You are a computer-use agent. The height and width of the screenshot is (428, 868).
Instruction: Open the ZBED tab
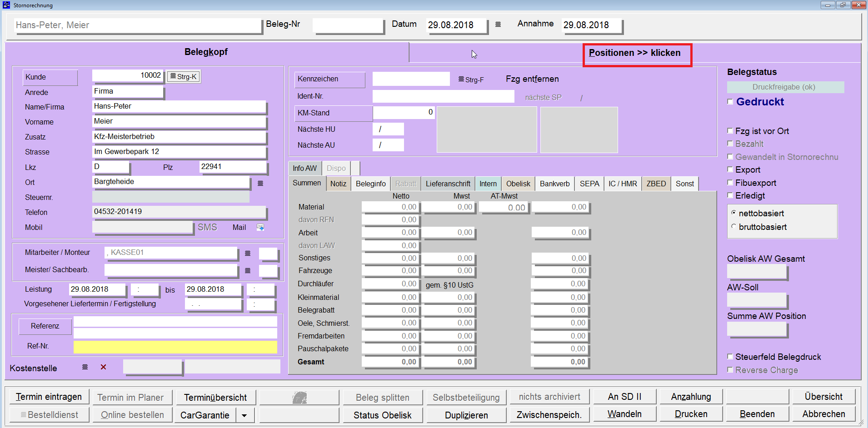(x=656, y=184)
